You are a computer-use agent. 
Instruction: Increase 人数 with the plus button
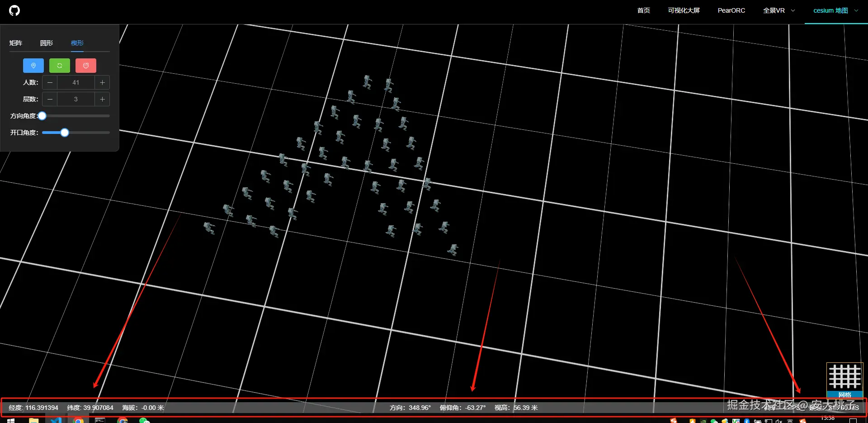pyautogui.click(x=102, y=82)
